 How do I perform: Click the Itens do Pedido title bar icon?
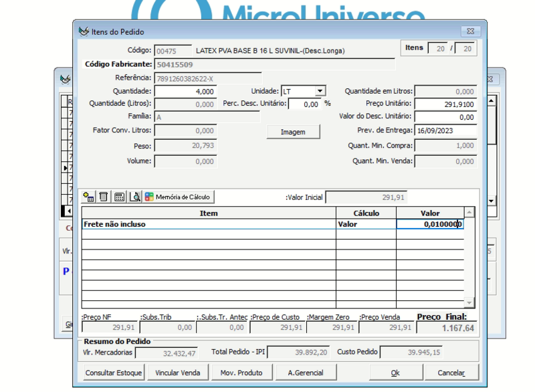pyautogui.click(x=84, y=31)
